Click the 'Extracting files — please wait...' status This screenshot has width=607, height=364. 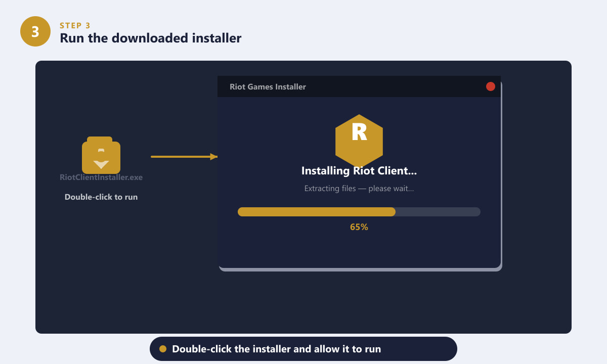pyautogui.click(x=359, y=189)
